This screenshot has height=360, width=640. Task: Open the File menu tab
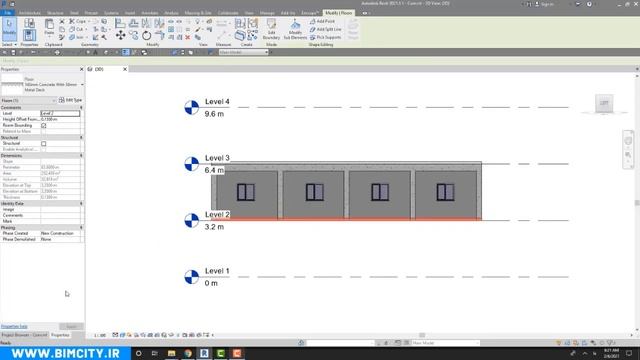click(7, 13)
